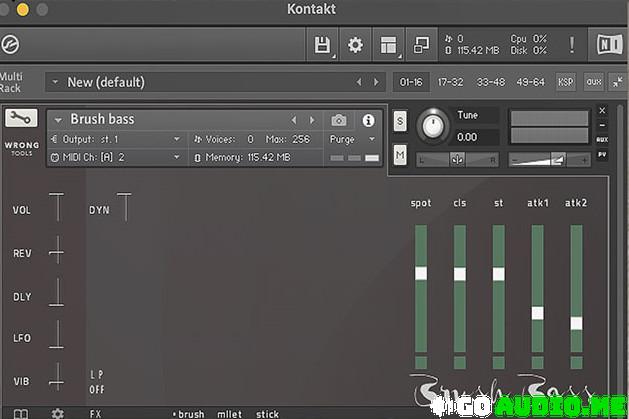Toggle the spot mic button below fader
Image resolution: width=629 pixels, height=419 pixels.
(x=421, y=362)
